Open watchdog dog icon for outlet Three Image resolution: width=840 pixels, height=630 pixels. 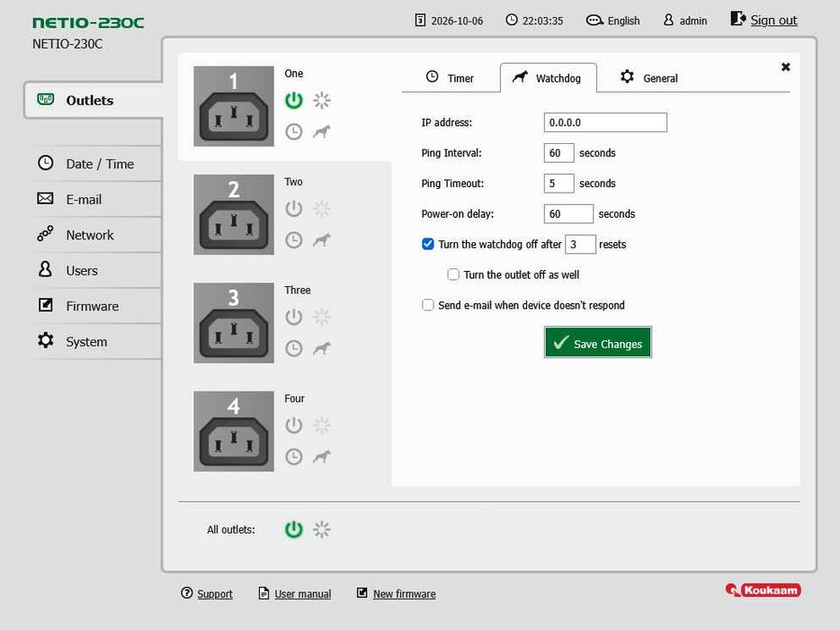click(321, 348)
